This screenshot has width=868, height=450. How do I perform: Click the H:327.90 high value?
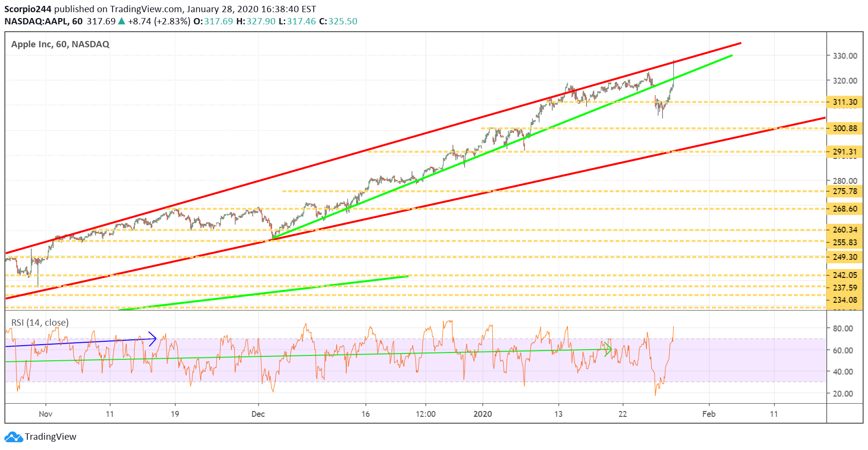tap(256, 21)
